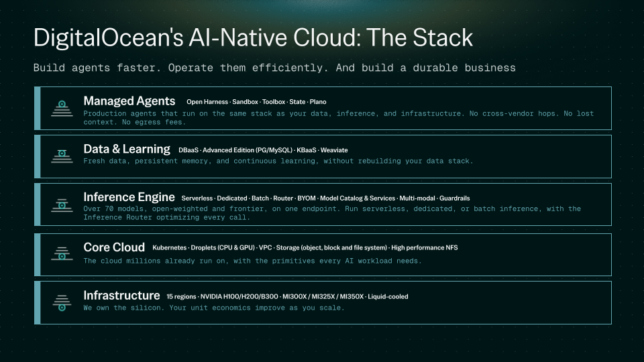Click the Inference Engine heading
The width and height of the screenshot is (644, 362).
129,198
